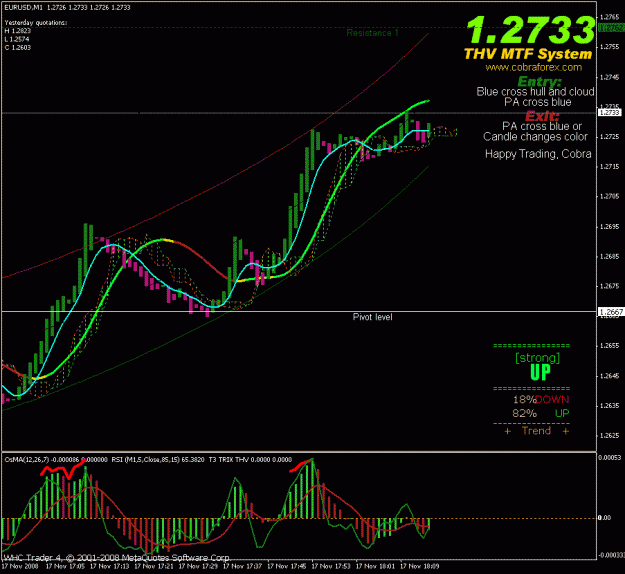Select the small green 'UP' beside 82%
Screen dimensions: 625x574
coord(562,413)
